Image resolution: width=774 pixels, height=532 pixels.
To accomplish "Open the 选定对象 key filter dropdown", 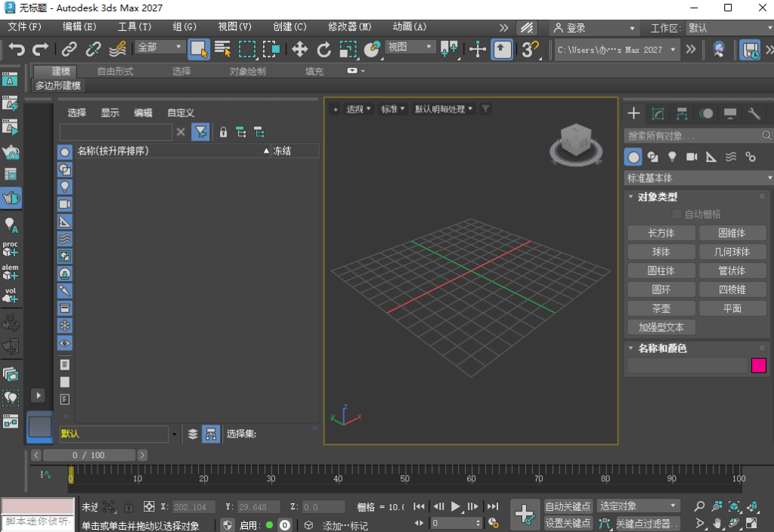I will 638,506.
